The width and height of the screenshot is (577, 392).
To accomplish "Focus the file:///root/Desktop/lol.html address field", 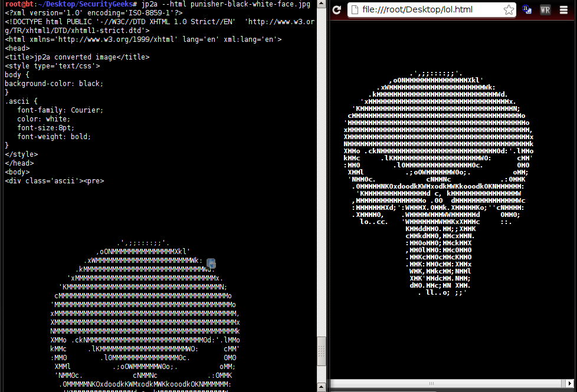I will pos(431,10).
